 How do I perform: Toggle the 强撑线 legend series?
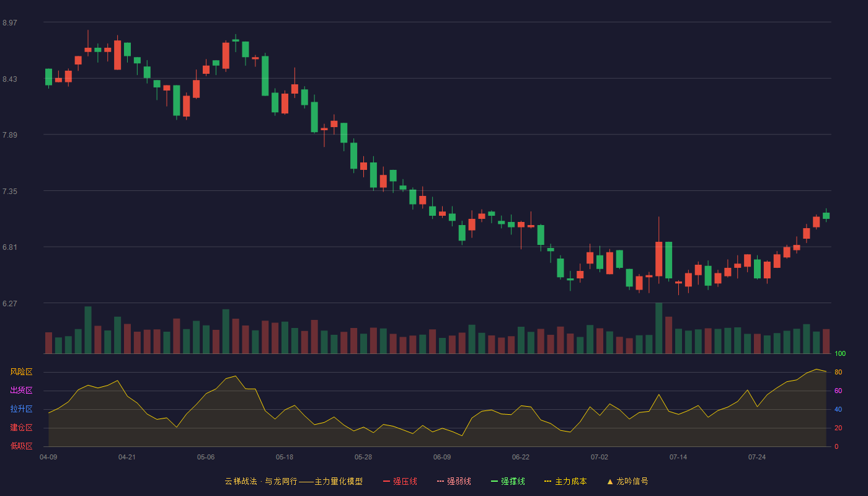pos(508,481)
